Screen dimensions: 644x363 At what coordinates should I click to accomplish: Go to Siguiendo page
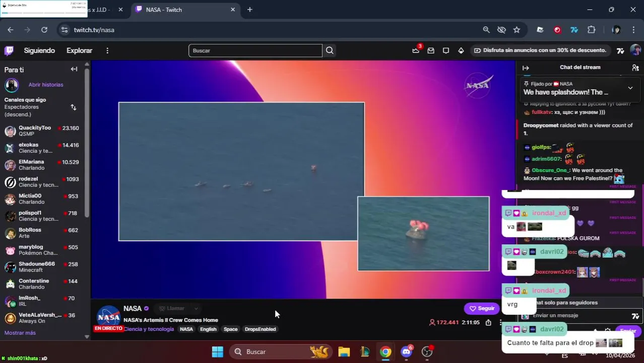click(39, 50)
